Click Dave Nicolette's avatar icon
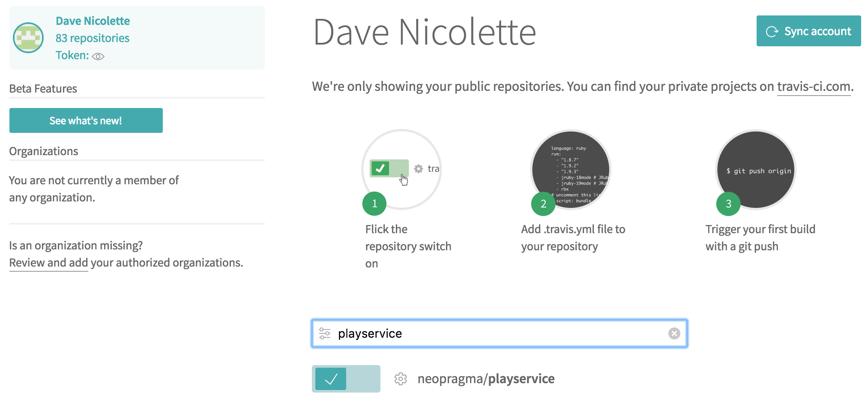The height and width of the screenshot is (402, 868). (28, 38)
